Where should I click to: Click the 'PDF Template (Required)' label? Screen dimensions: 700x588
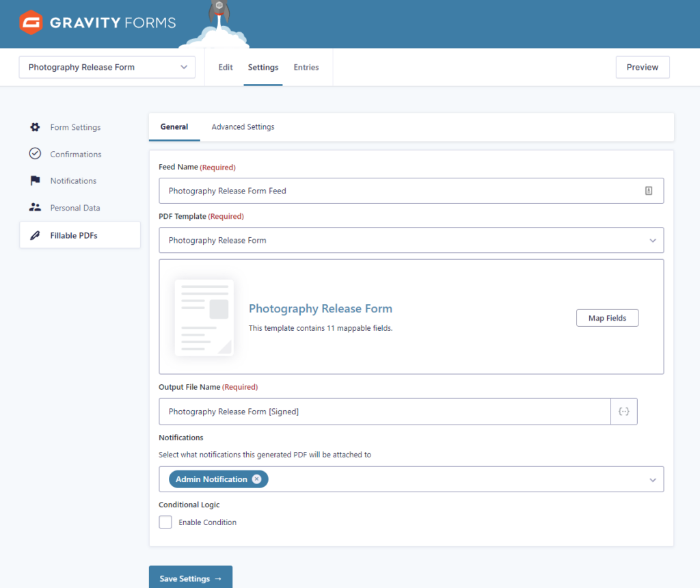click(202, 216)
